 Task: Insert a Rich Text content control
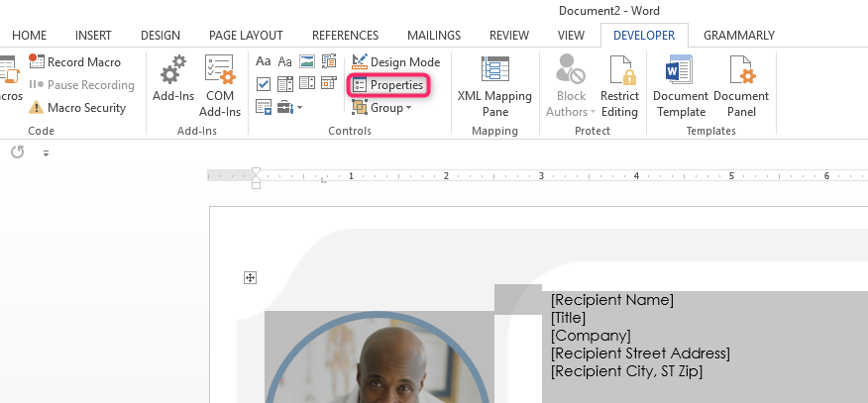(x=263, y=61)
